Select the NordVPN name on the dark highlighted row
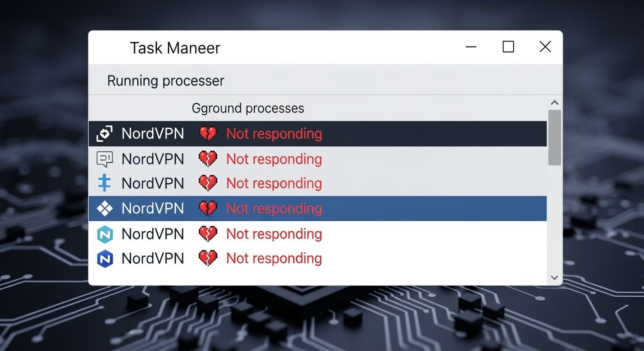The image size is (644, 351). click(153, 134)
